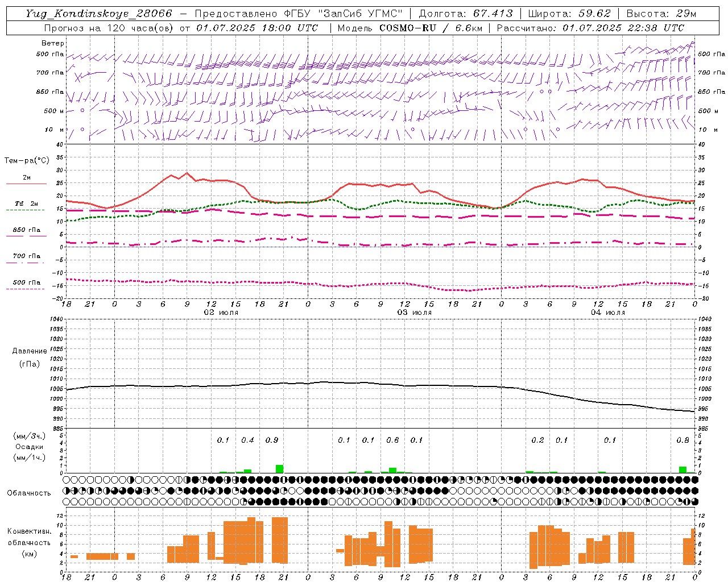Select the elevation text "Высота: 29м"
The height and width of the screenshot is (582, 728).
click(x=661, y=14)
